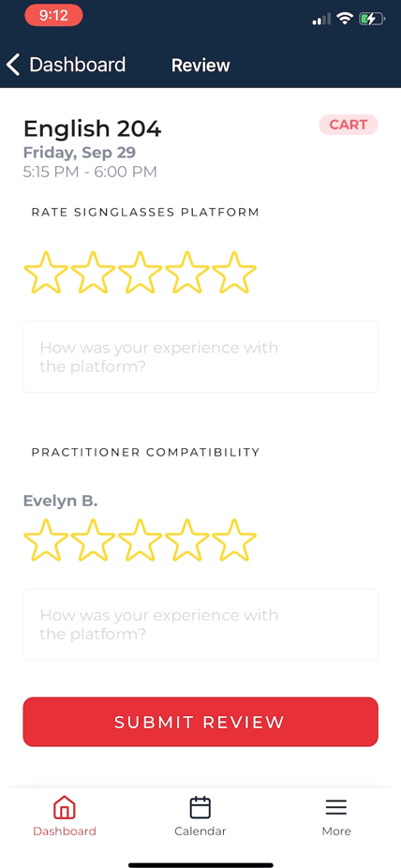The height and width of the screenshot is (868, 401).
Task: Tap the pink CART badge
Action: [349, 125]
